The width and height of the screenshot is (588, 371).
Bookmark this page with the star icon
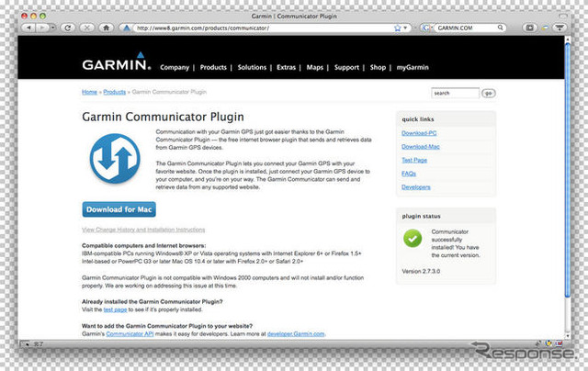[398, 28]
